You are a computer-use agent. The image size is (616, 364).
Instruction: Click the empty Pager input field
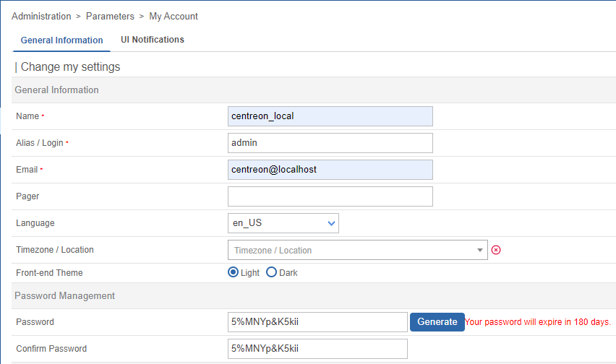click(x=330, y=196)
